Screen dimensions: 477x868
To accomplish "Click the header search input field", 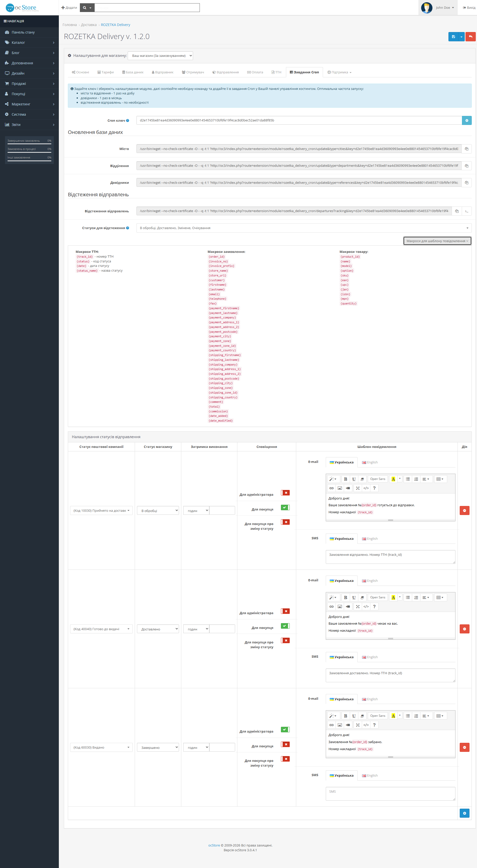I will (x=147, y=8).
